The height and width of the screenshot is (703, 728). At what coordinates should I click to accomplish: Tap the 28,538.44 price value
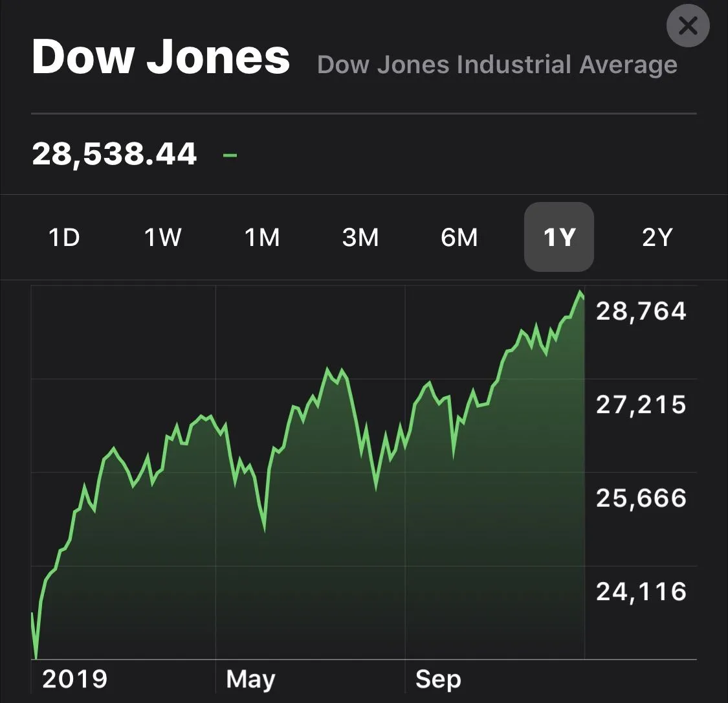[x=114, y=154]
